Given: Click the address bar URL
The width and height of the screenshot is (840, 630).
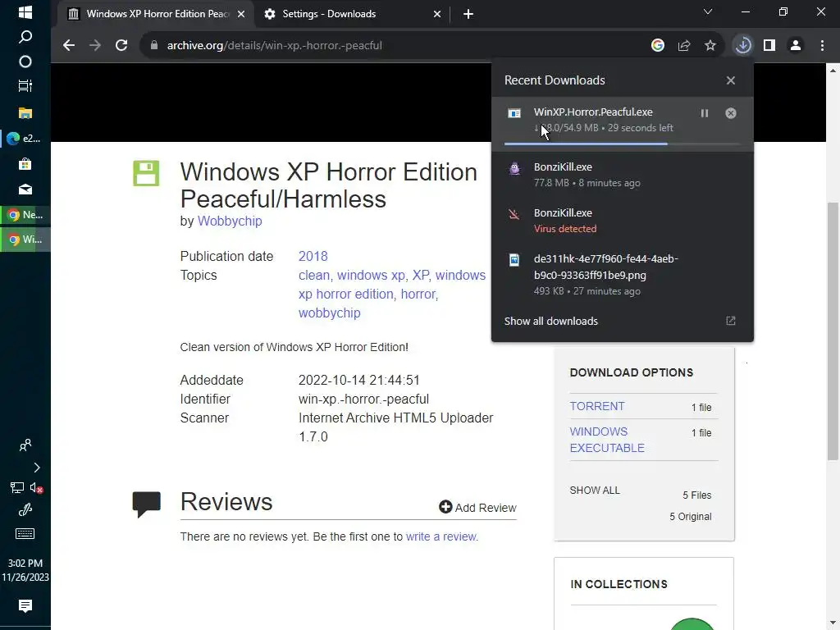Looking at the screenshot, I should coord(274,46).
